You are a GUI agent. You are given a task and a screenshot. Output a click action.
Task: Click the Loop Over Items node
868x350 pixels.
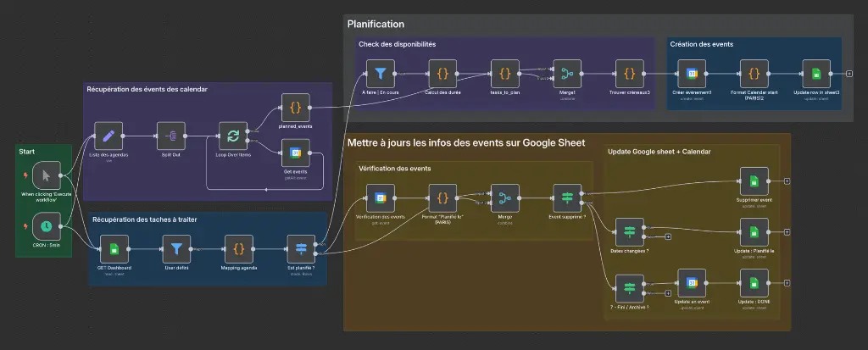point(231,136)
